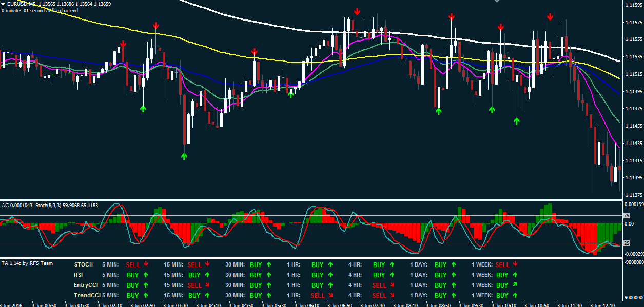Select the EntryCCI row label
Viewport: 644px width, 307px height.
86,285
